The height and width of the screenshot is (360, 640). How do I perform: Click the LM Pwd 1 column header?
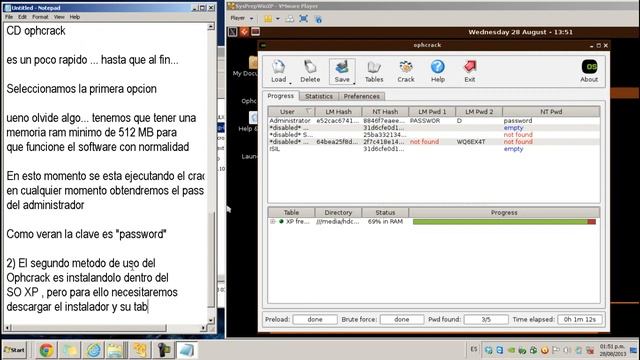pyautogui.click(x=432, y=111)
